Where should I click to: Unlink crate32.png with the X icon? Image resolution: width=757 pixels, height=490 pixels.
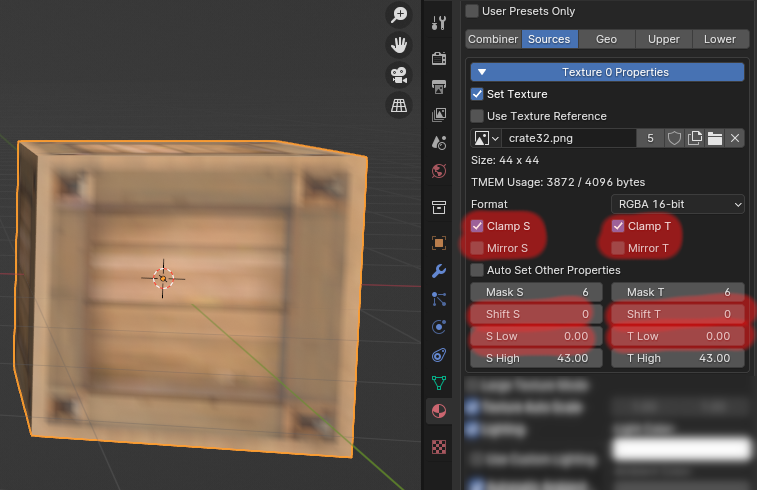click(735, 138)
